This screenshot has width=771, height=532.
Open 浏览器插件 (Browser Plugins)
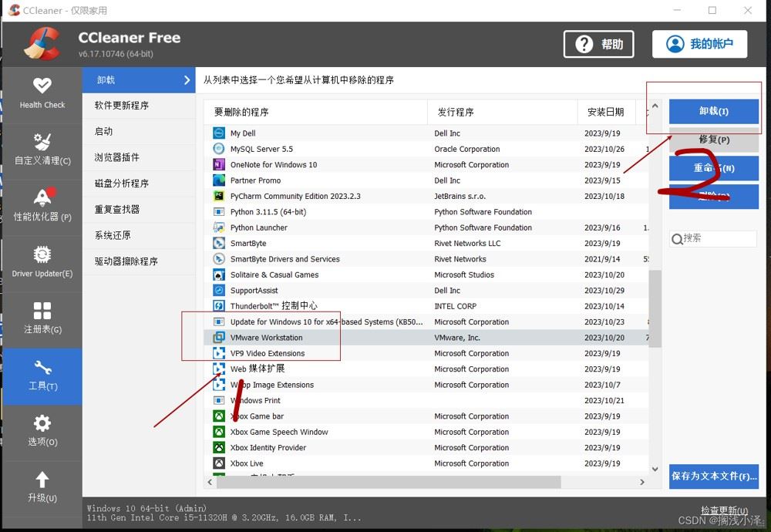tap(139, 157)
